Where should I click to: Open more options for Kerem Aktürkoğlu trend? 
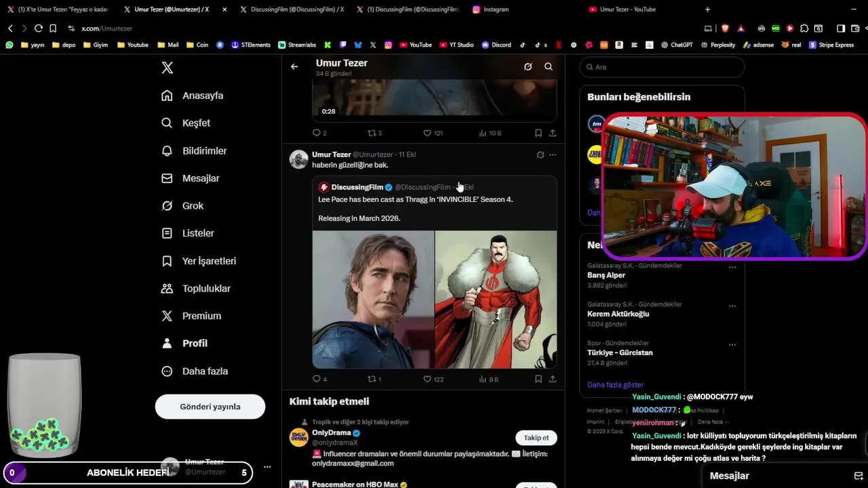[732, 306]
